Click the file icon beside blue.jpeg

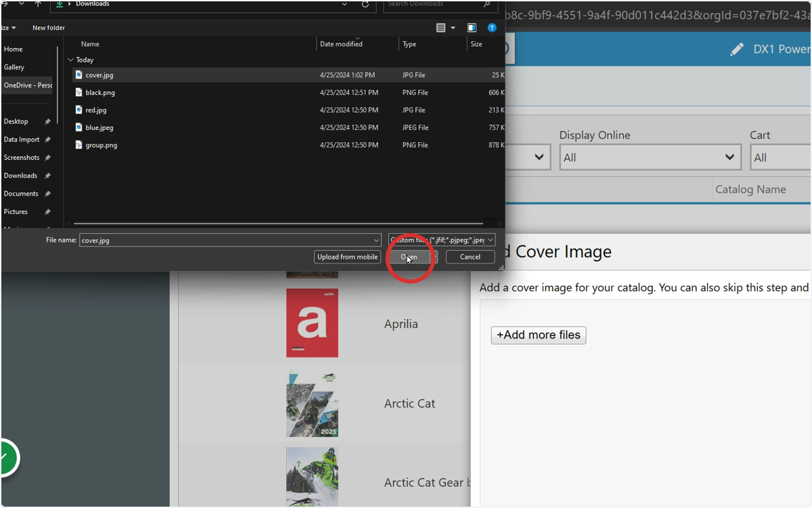click(x=79, y=127)
